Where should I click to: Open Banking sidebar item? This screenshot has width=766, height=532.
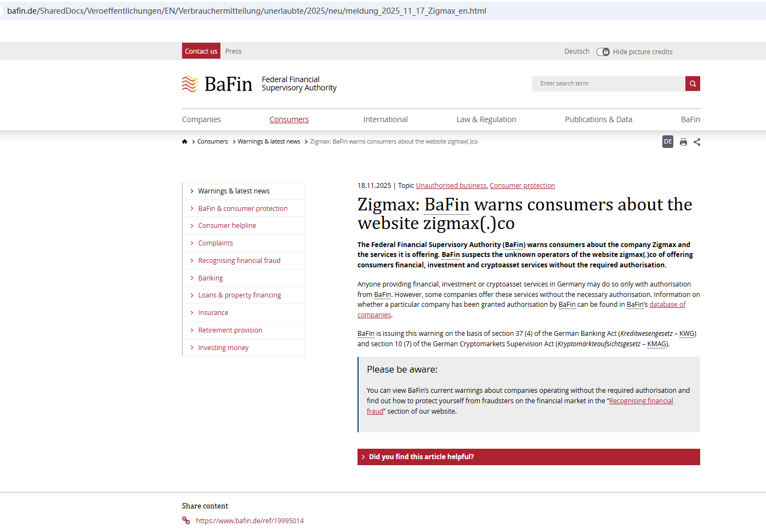[243, 278]
